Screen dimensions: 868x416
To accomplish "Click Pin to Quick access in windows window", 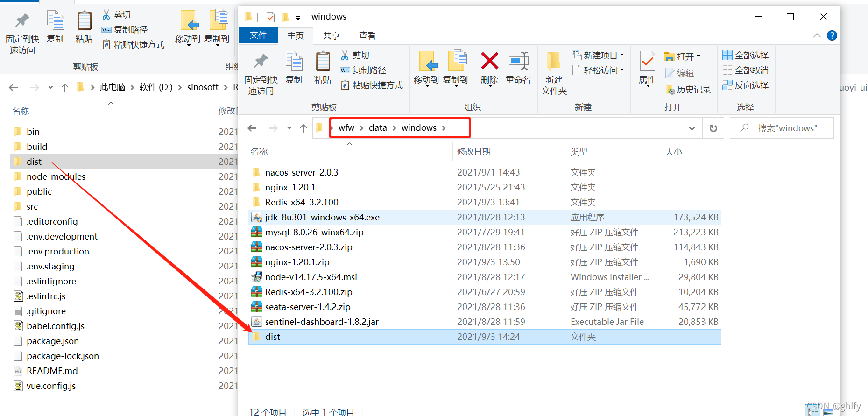I will [x=261, y=74].
